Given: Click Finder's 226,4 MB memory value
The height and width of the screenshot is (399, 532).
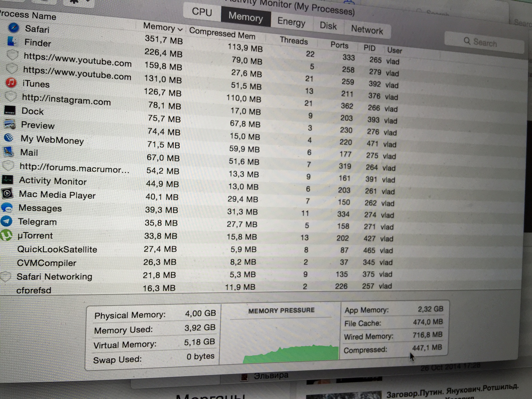Looking at the screenshot, I should point(163,52).
